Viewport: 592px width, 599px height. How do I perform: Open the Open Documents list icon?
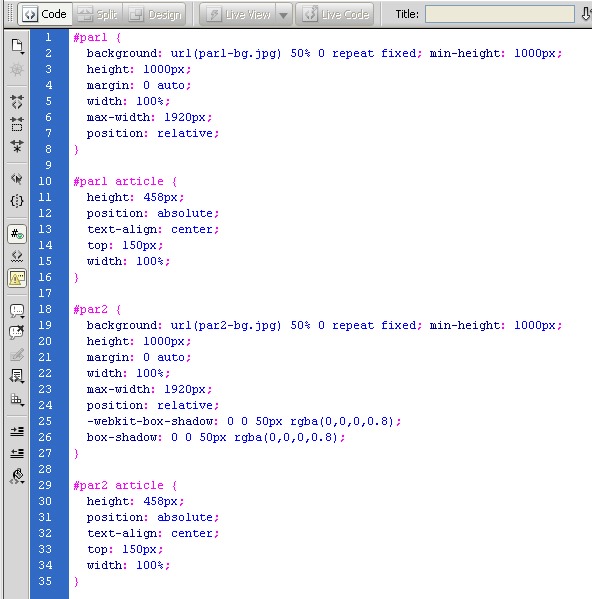tap(17, 46)
